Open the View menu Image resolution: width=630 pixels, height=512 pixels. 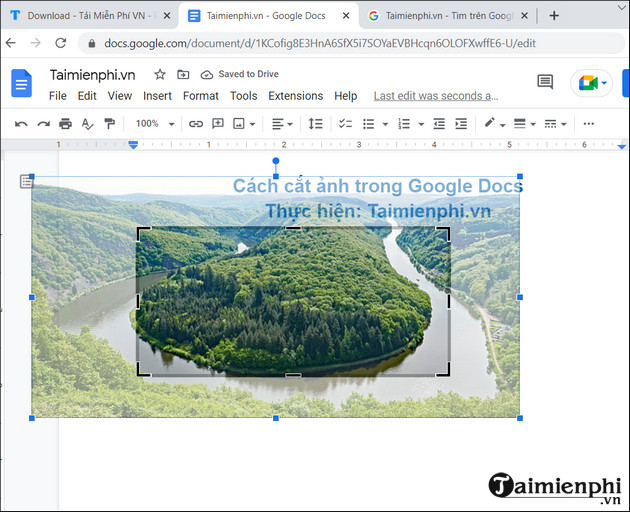pyautogui.click(x=120, y=96)
